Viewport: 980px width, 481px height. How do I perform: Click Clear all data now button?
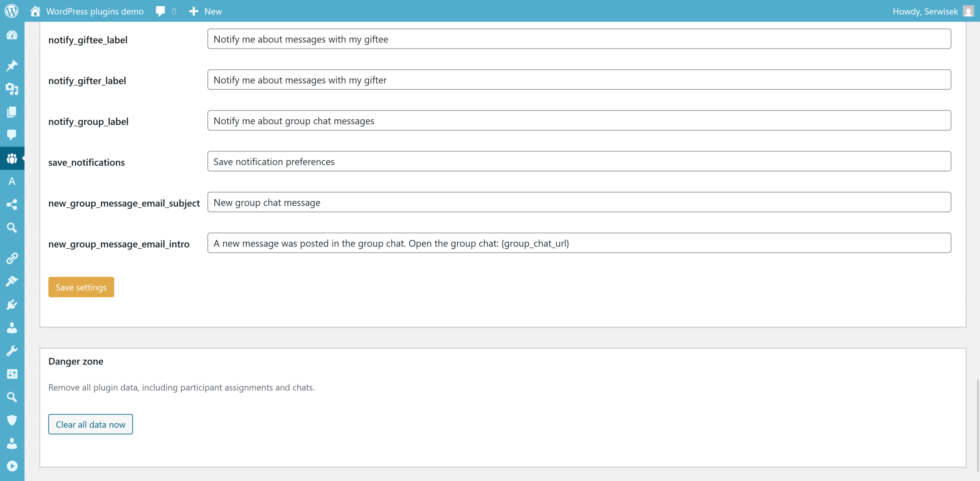pos(90,424)
